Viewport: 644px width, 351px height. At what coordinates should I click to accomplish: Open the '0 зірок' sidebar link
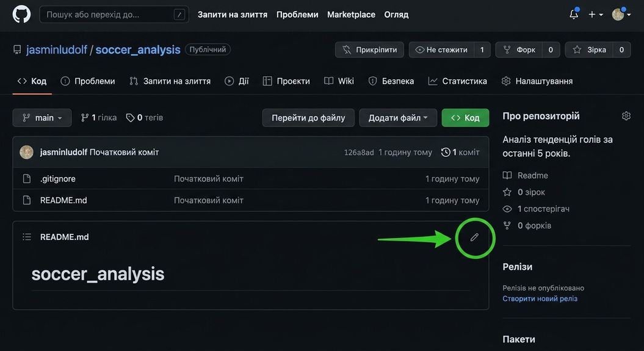[524, 192]
